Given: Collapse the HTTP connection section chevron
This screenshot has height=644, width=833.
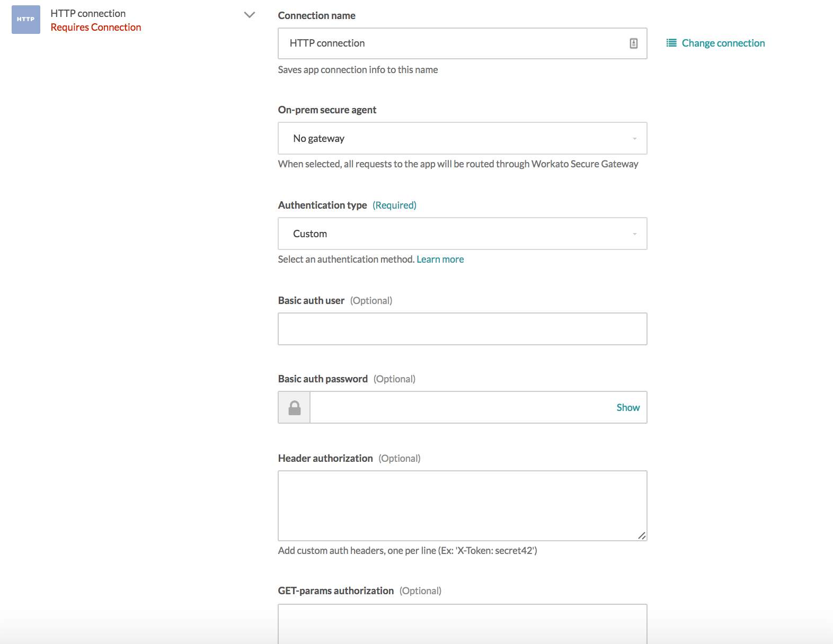Looking at the screenshot, I should point(249,15).
